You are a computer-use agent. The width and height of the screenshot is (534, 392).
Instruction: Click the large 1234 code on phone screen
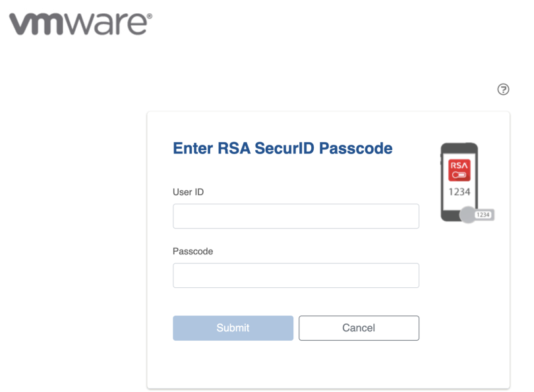(x=459, y=192)
